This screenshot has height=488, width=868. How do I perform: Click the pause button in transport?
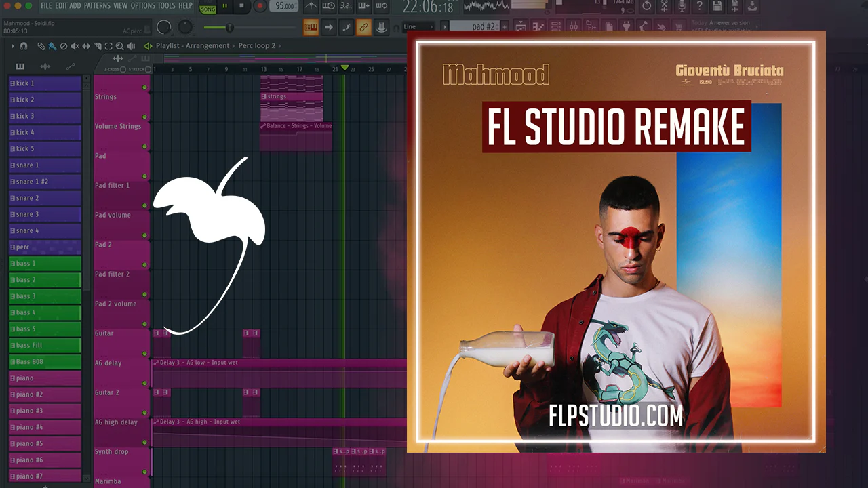click(x=225, y=7)
